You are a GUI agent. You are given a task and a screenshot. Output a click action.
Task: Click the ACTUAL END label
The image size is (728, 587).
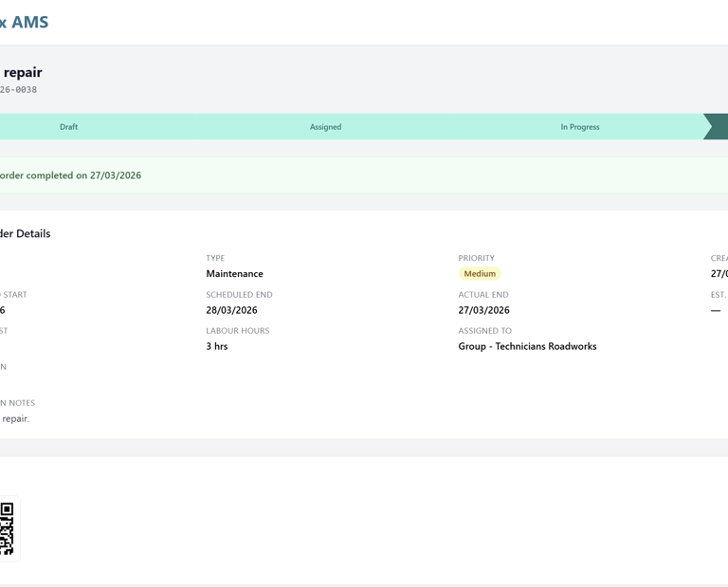click(x=483, y=294)
